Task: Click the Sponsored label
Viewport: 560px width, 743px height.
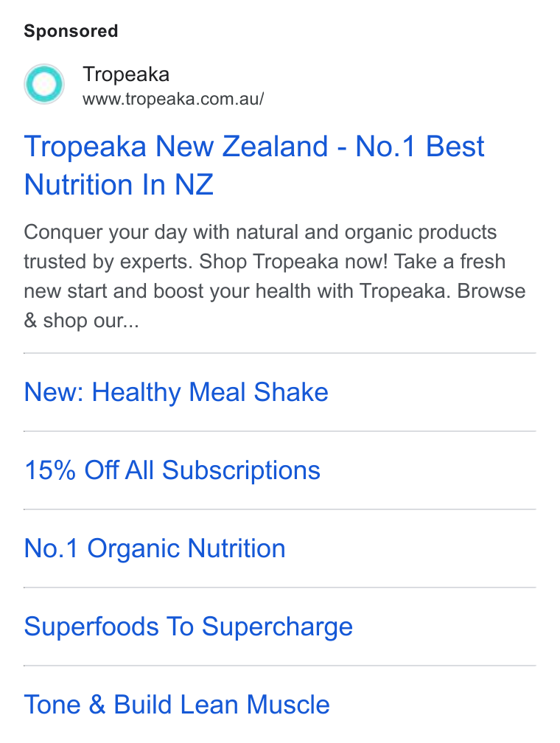Action: coord(71,31)
